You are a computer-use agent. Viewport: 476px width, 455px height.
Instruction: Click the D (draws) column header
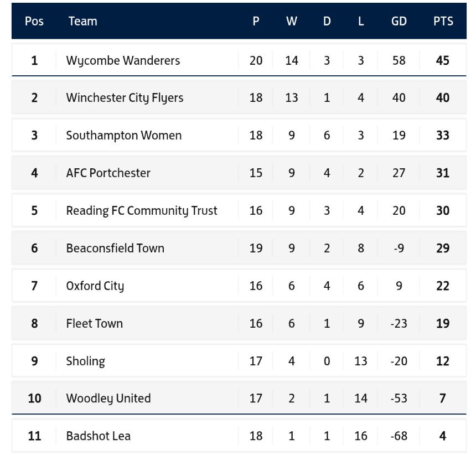(327, 22)
